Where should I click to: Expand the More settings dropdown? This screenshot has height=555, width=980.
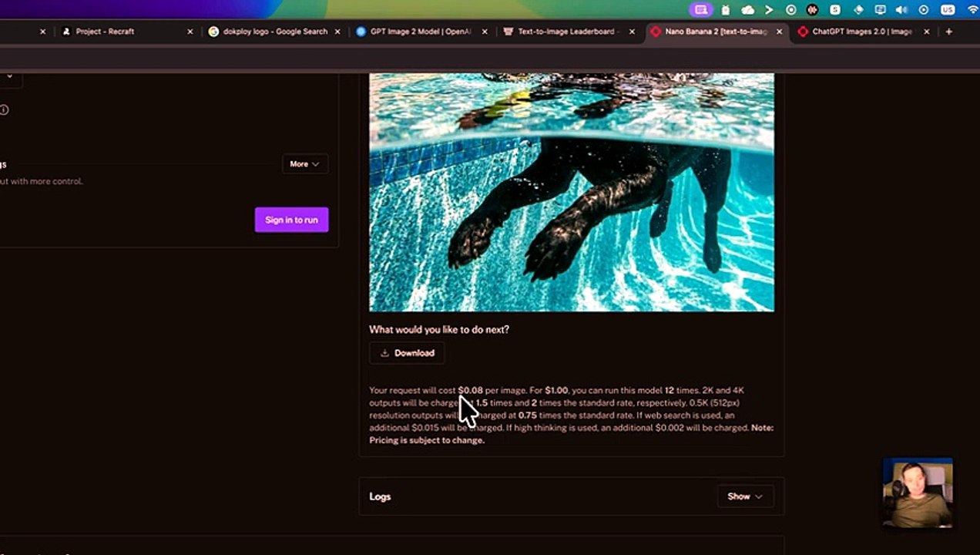304,163
